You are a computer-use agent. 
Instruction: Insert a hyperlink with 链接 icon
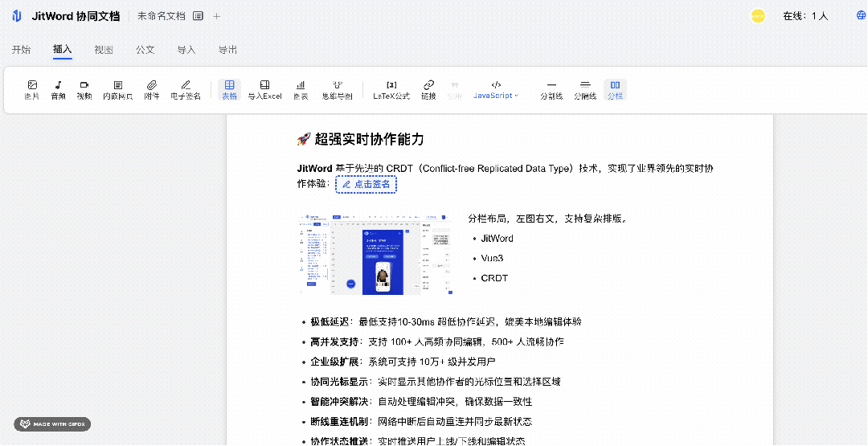[428, 90]
